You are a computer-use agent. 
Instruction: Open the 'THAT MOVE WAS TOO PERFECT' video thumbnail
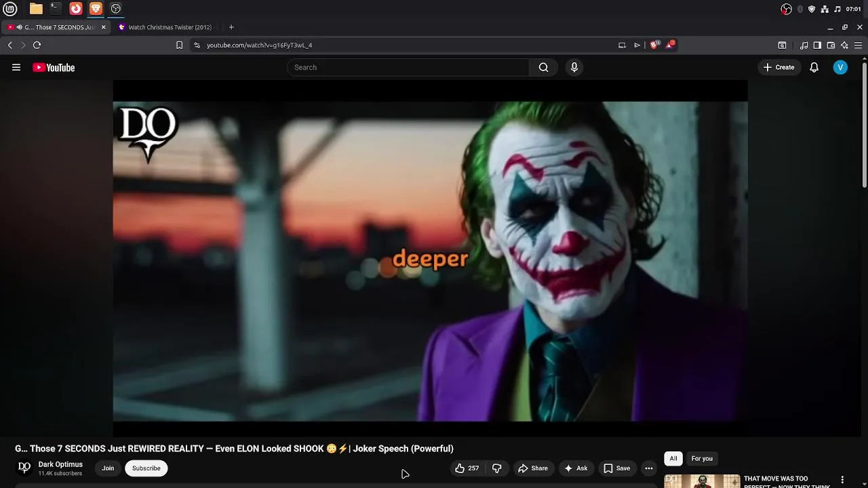click(x=702, y=481)
